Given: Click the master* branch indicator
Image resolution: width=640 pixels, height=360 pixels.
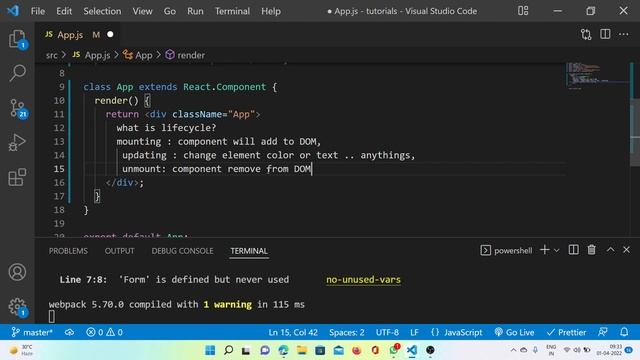Looking at the screenshot, I should pos(32,332).
